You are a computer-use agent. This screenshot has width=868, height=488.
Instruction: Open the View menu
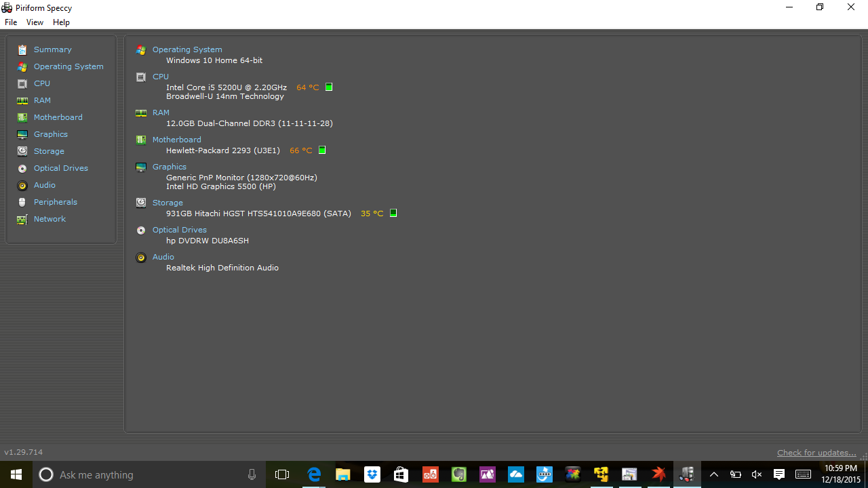35,22
